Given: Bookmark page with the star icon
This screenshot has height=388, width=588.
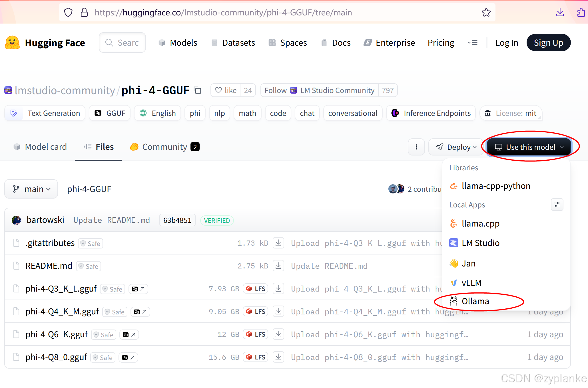Looking at the screenshot, I should pos(486,13).
